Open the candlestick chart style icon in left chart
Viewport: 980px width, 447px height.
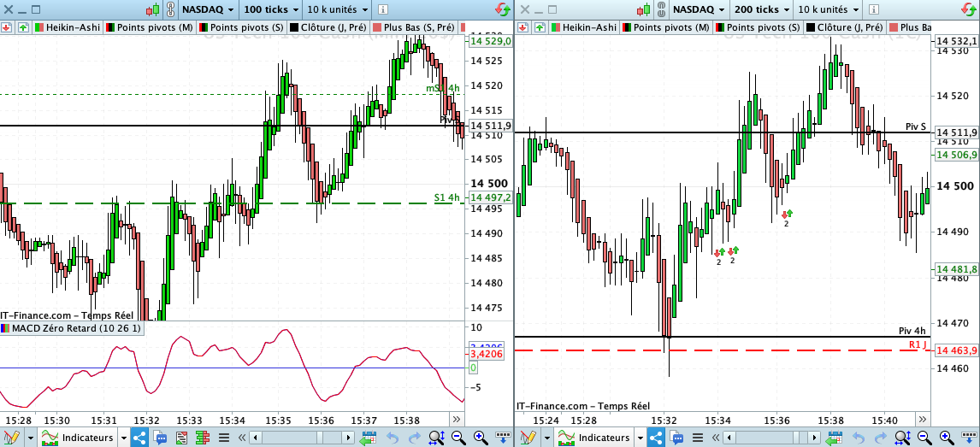pyautogui.click(x=154, y=9)
